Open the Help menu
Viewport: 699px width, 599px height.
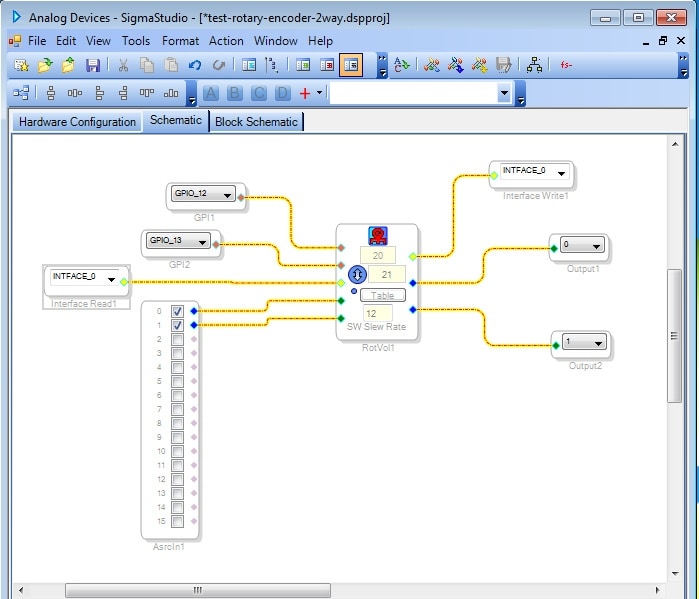coord(320,41)
